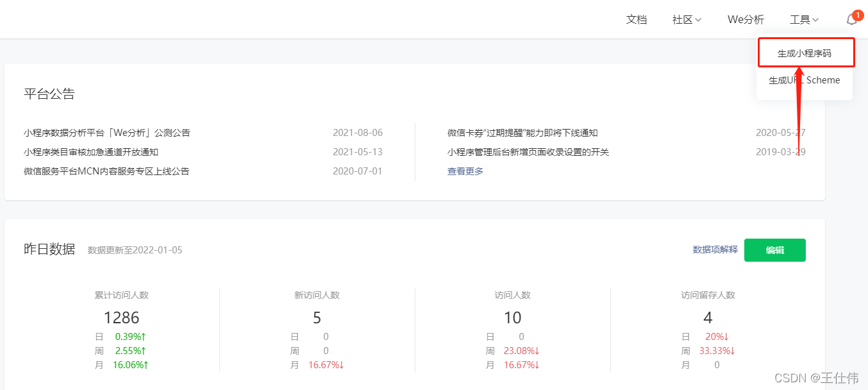Select 生成URL Scheme menu entry

pos(805,80)
